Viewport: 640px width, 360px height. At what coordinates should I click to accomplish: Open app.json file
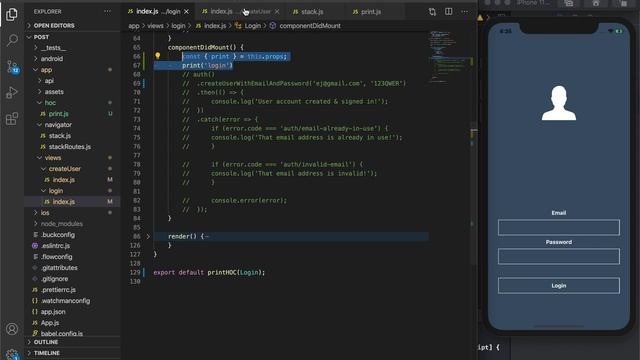[x=53, y=312]
